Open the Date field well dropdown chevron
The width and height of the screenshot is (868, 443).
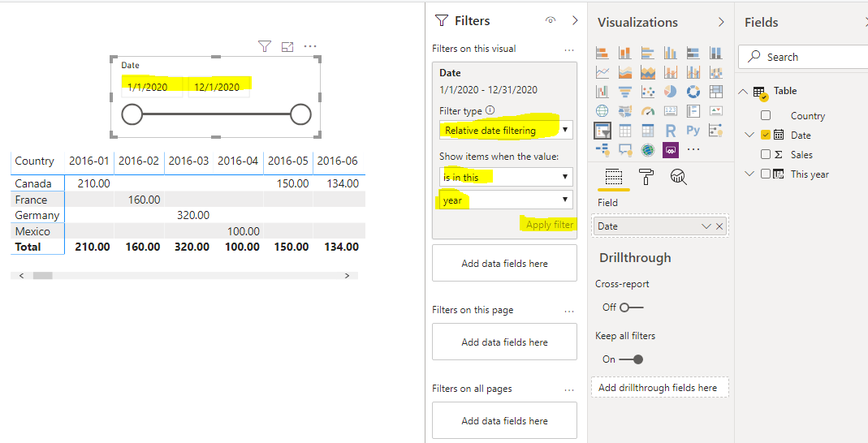(x=706, y=226)
